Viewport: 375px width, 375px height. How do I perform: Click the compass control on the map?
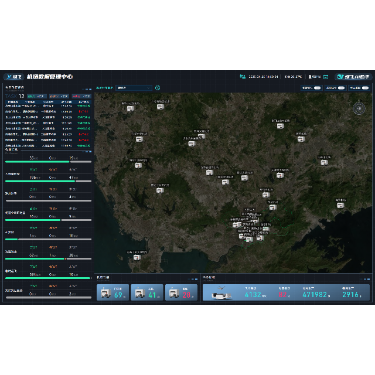pos(359,108)
